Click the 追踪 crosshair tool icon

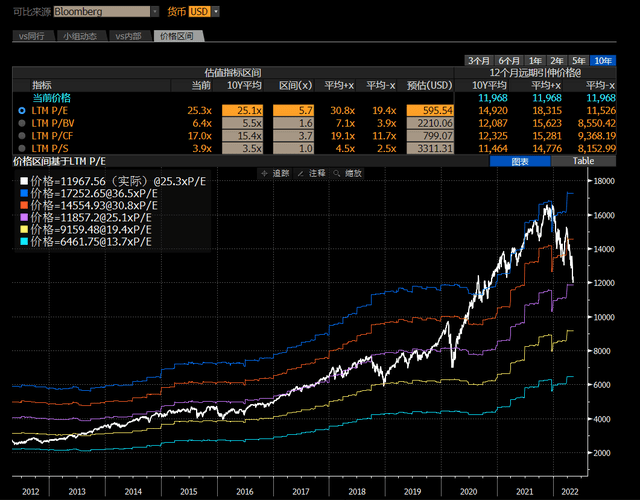[x=263, y=173]
